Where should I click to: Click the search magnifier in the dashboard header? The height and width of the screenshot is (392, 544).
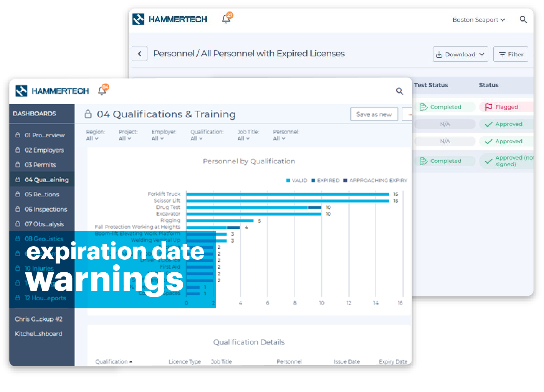tap(400, 91)
